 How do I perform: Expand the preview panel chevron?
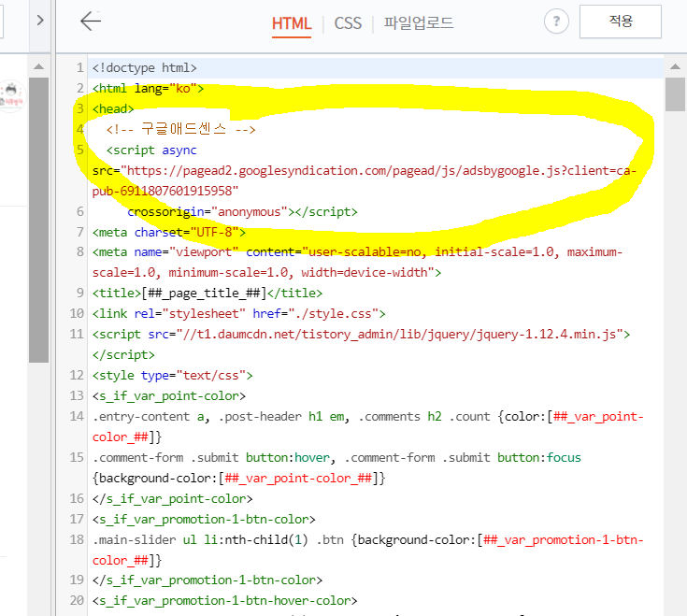(40, 21)
